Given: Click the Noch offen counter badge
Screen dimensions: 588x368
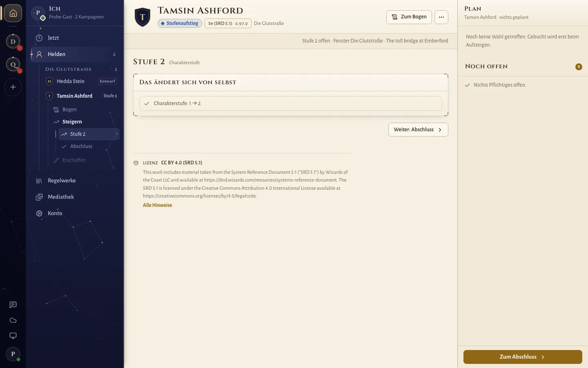Looking at the screenshot, I should (579, 67).
